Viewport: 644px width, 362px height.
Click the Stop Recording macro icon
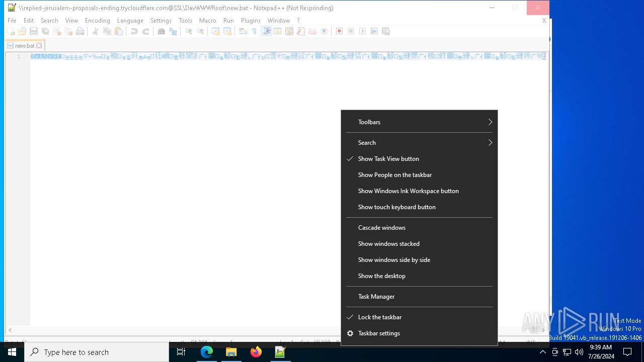(351, 31)
